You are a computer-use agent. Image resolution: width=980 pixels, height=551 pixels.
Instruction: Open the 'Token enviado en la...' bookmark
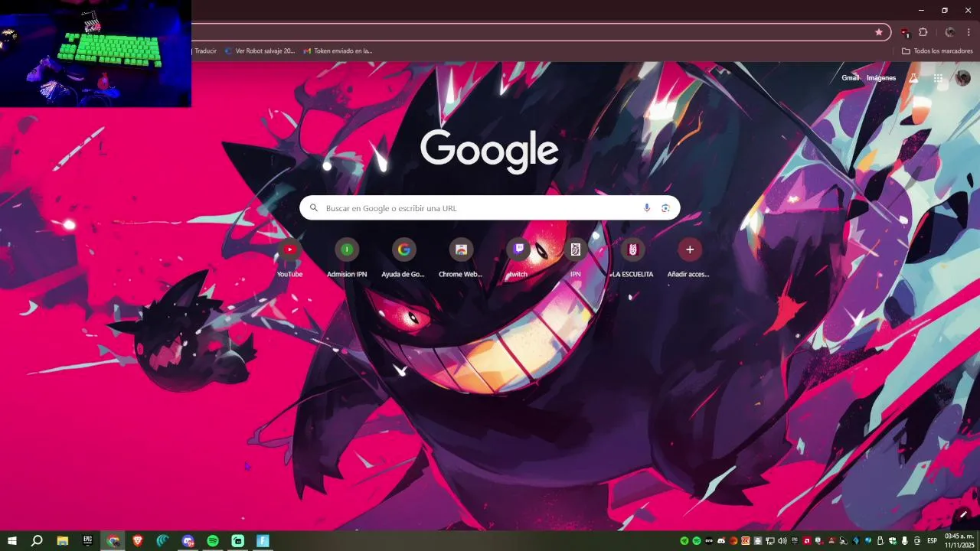click(338, 51)
